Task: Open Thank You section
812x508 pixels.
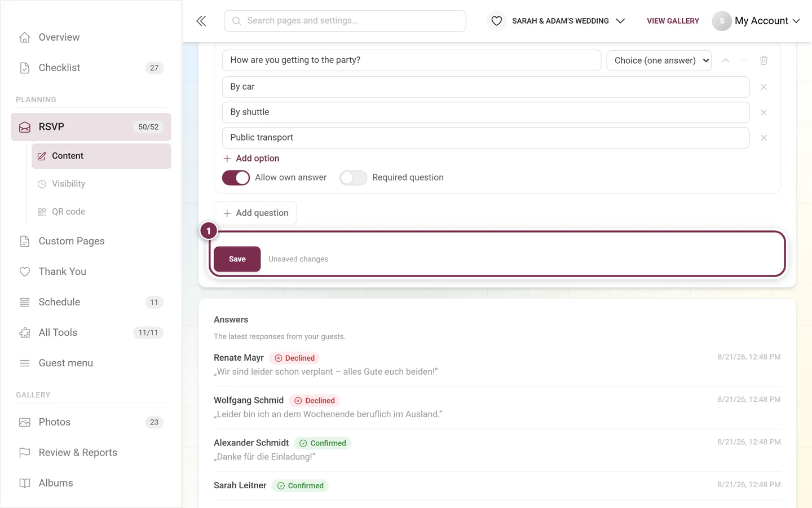Action: click(x=91, y=272)
